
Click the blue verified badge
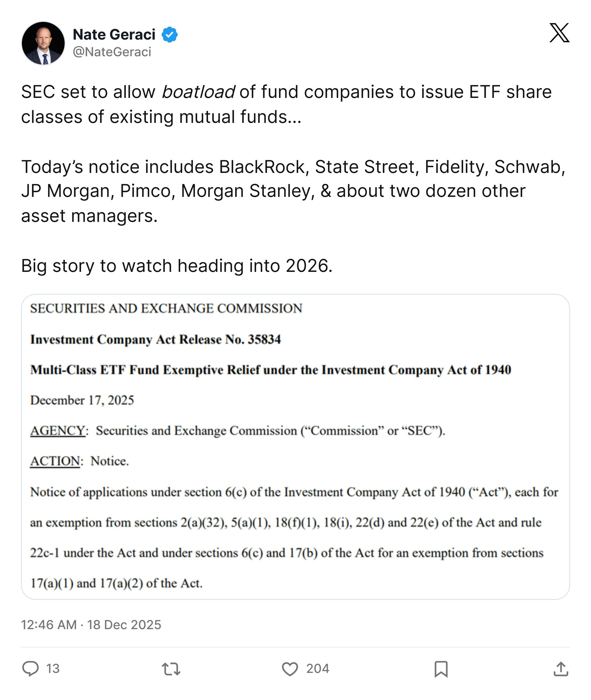coord(170,34)
